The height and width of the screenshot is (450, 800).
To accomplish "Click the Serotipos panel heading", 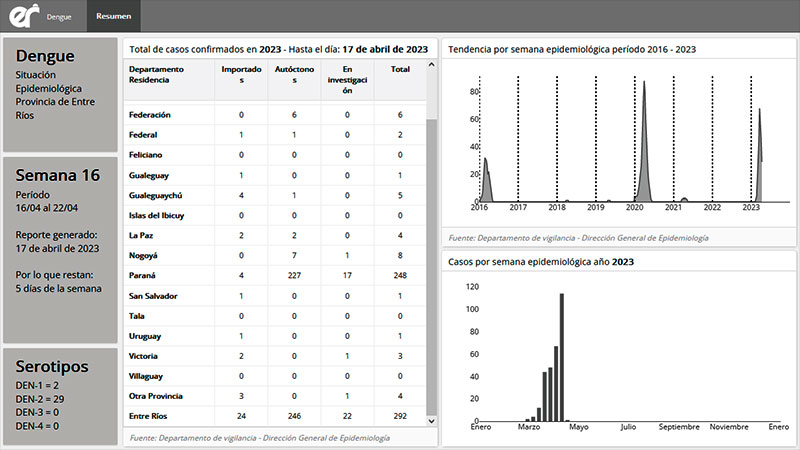I will coord(52,367).
